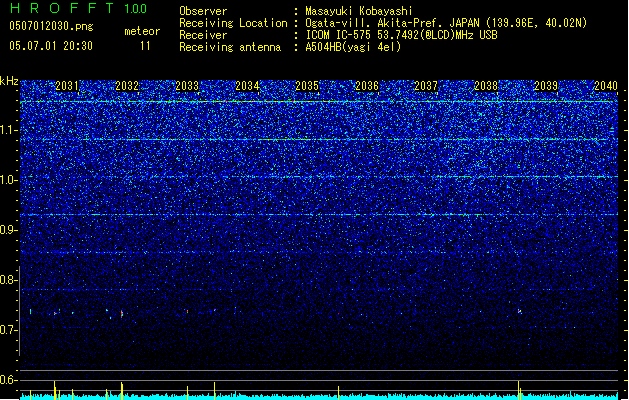Click the 0.9 frequency axis label
The image size is (629, 400).
[8, 230]
